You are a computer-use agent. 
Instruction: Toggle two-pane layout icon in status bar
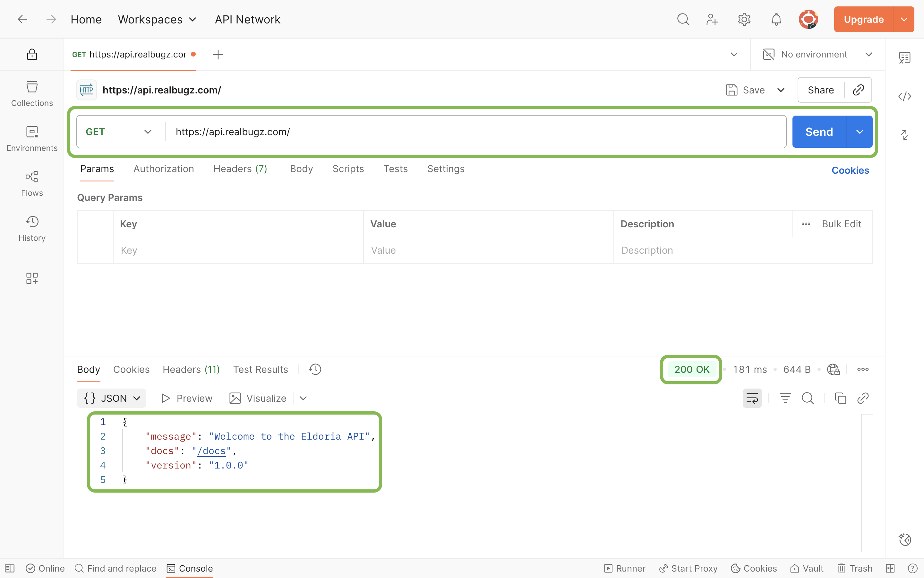point(890,568)
